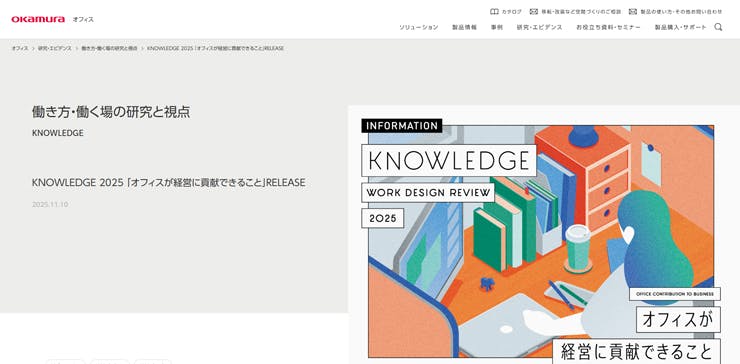This screenshot has width=740, height=364.
Task: Open the 研究・エビデンス menu
Action: (x=539, y=27)
